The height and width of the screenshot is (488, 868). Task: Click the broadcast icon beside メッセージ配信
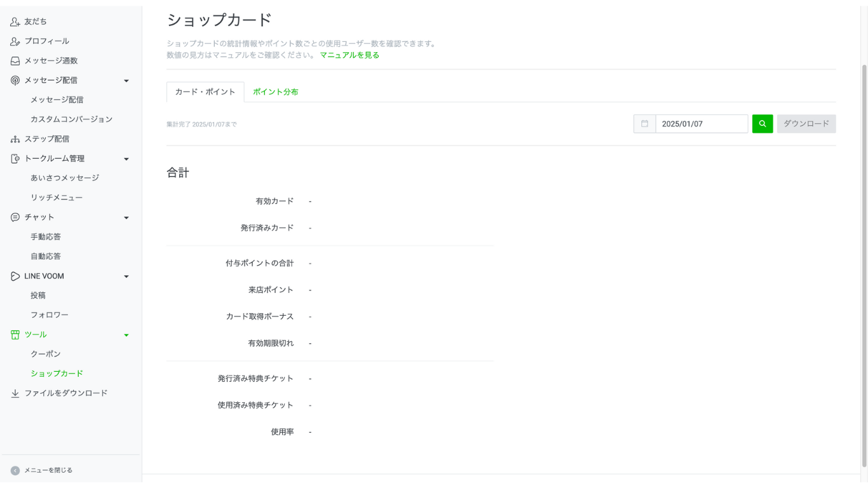click(x=15, y=80)
